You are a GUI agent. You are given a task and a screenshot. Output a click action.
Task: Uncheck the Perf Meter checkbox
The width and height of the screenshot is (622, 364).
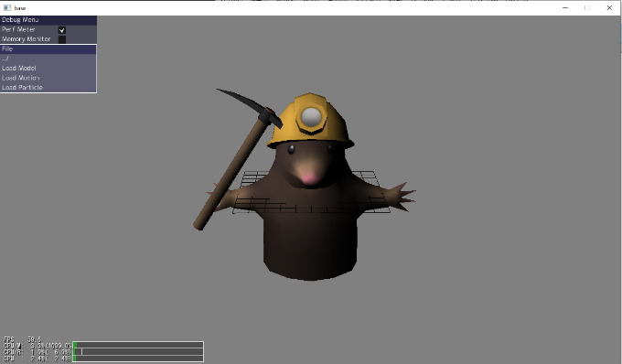[x=62, y=30]
